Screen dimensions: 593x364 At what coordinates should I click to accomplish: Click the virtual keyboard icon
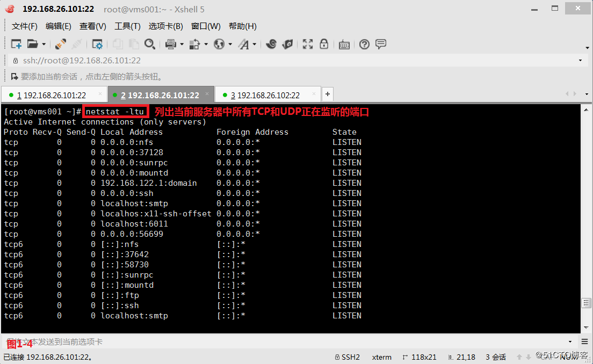tap(344, 45)
